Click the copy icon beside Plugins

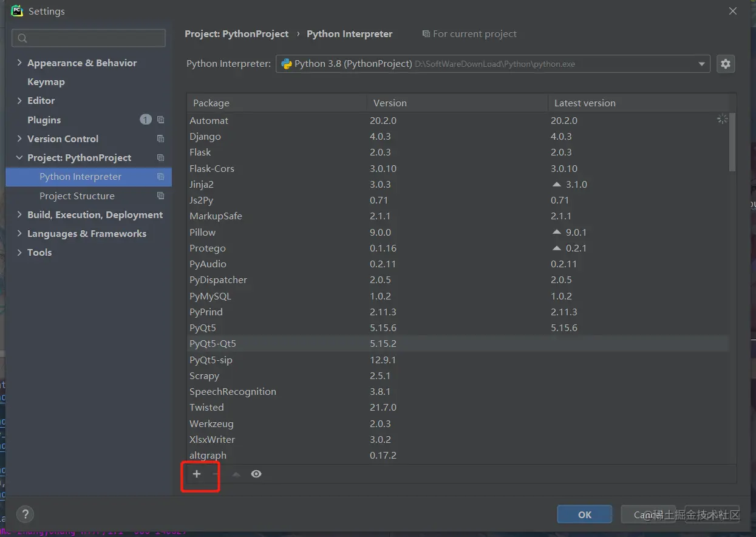click(x=160, y=120)
